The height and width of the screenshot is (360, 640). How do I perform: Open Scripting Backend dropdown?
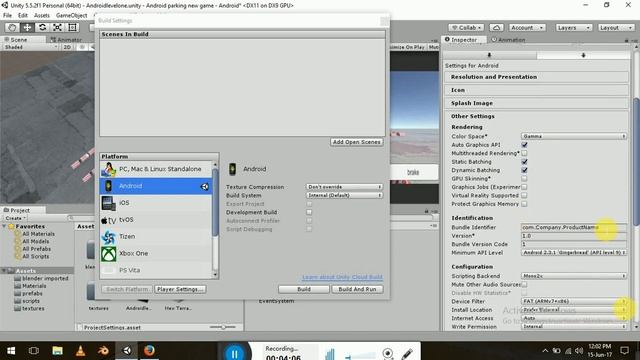(573, 276)
